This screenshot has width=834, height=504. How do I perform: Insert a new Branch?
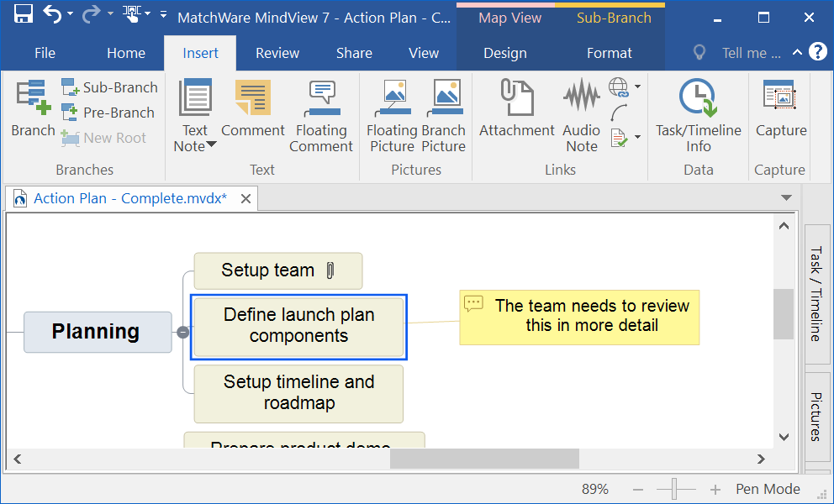33,108
